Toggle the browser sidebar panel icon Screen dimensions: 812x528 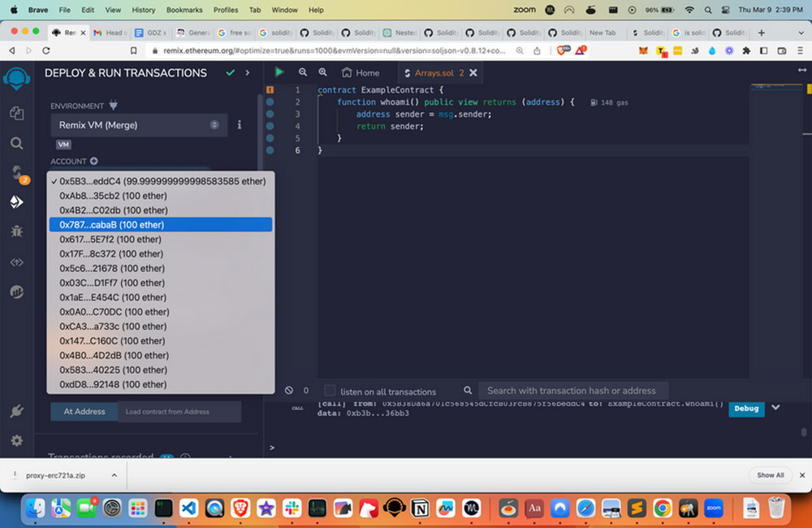764,51
